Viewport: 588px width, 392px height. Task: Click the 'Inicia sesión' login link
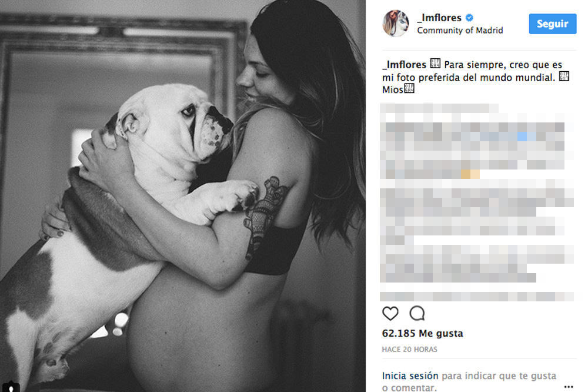coord(410,376)
